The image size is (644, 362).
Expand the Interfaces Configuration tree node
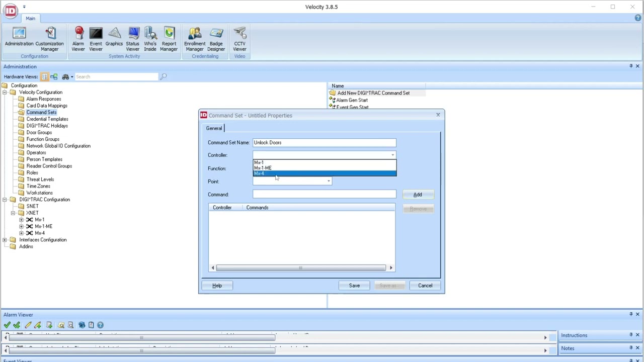[x=5, y=240]
